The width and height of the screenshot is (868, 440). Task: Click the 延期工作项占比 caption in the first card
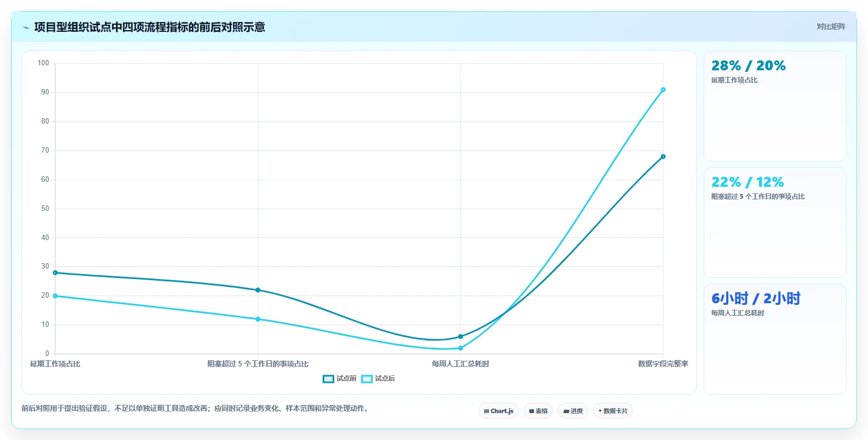click(x=734, y=80)
